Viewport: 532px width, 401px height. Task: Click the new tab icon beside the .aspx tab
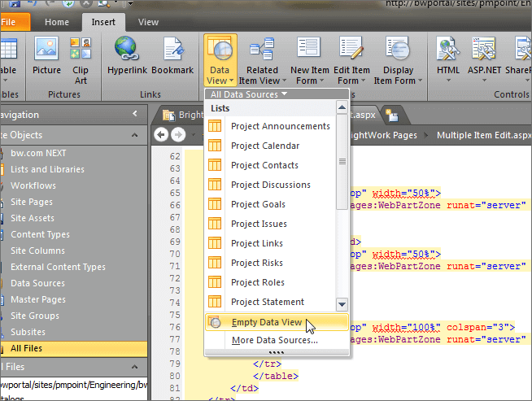[x=391, y=116]
